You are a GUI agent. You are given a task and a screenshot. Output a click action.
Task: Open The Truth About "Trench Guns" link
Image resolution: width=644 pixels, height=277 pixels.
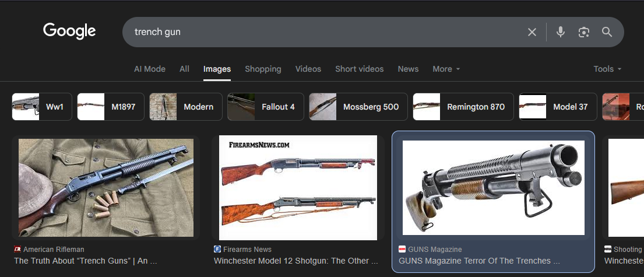click(x=86, y=261)
